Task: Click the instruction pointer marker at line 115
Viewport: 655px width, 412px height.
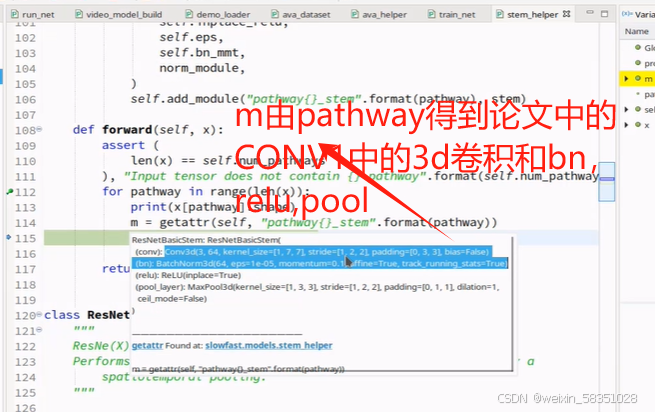Action: pyautogui.click(x=9, y=237)
